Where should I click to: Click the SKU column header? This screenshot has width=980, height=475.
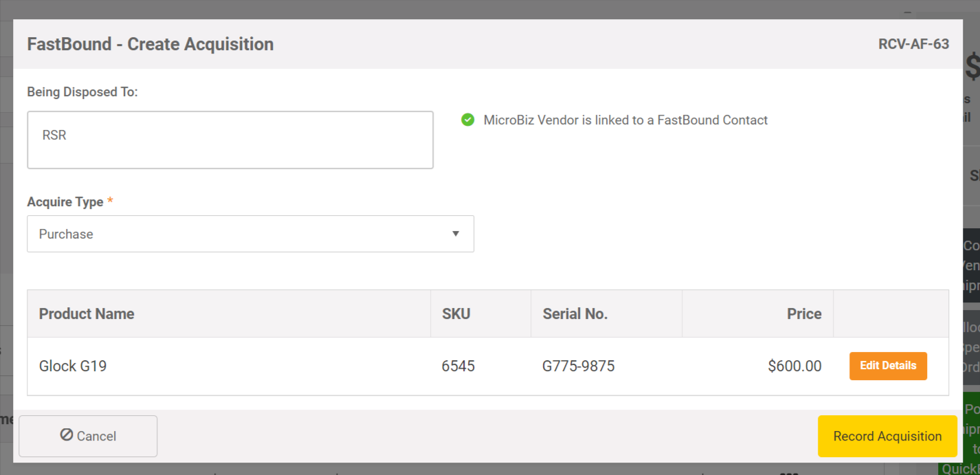point(456,313)
